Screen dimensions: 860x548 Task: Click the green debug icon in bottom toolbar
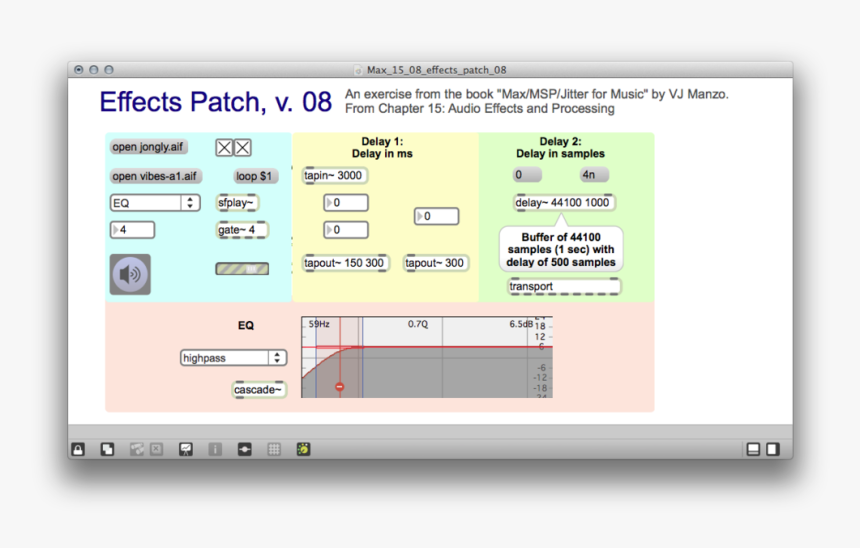(x=303, y=450)
